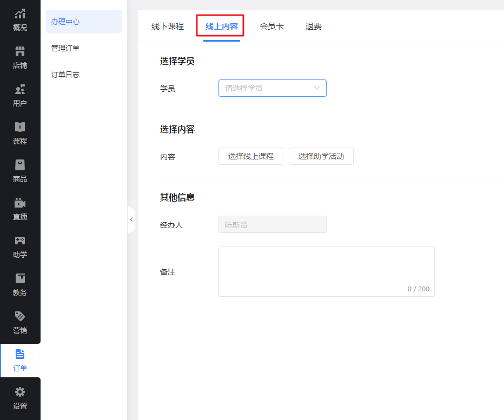Switch to the 线上内容 tab
This screenshot has width=504, height=420.
(x=222, y=26)
